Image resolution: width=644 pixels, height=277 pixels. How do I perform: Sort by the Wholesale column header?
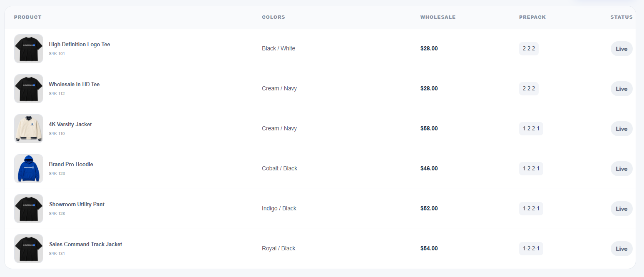[438, 17]
